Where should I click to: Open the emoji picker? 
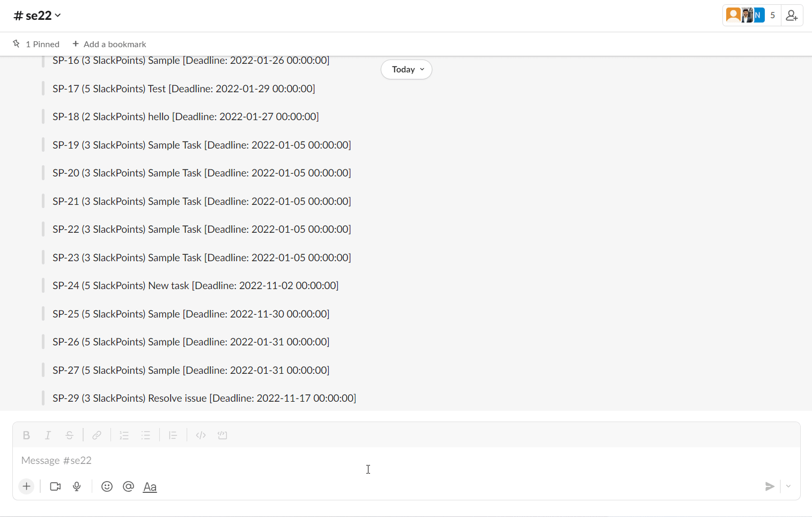pos(107,486)
